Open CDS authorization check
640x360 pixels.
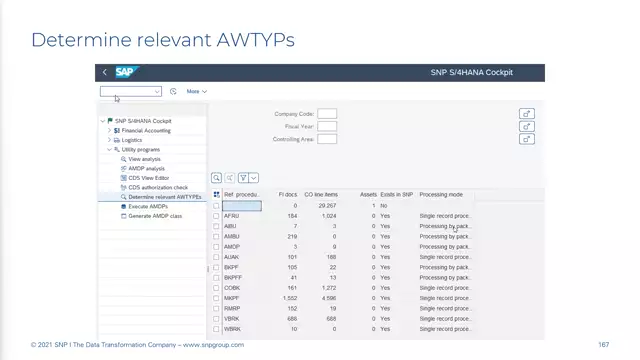point(158,187)
